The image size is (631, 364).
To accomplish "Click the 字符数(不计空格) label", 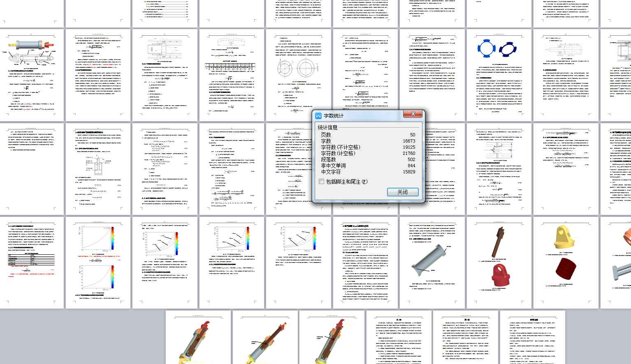I will (x=341, y=147).
